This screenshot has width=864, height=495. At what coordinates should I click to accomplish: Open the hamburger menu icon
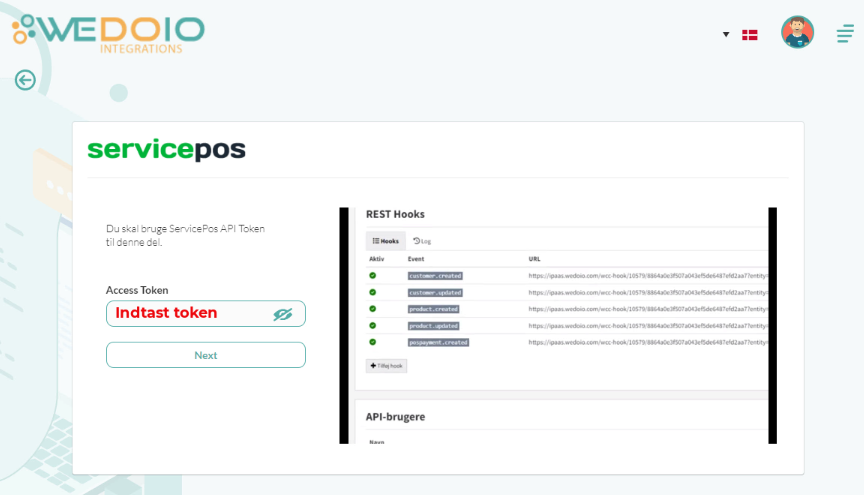(x=845, y=34)
